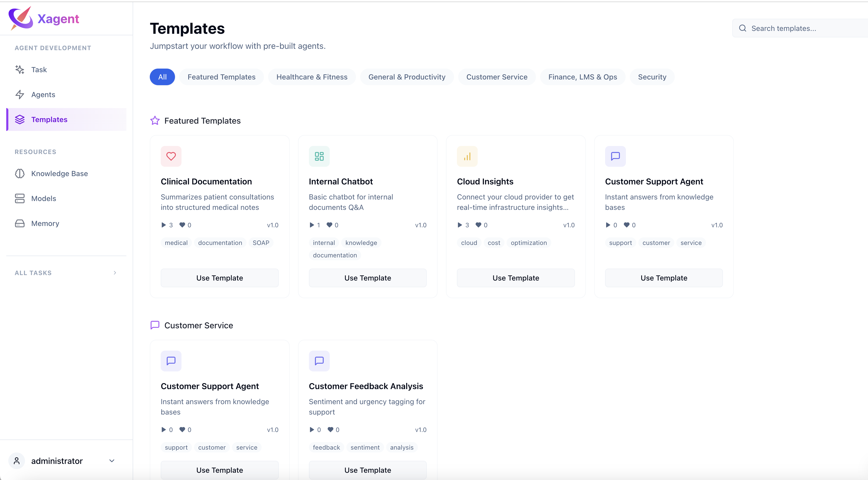Like the Clinical Documentation template

(183, 225)
